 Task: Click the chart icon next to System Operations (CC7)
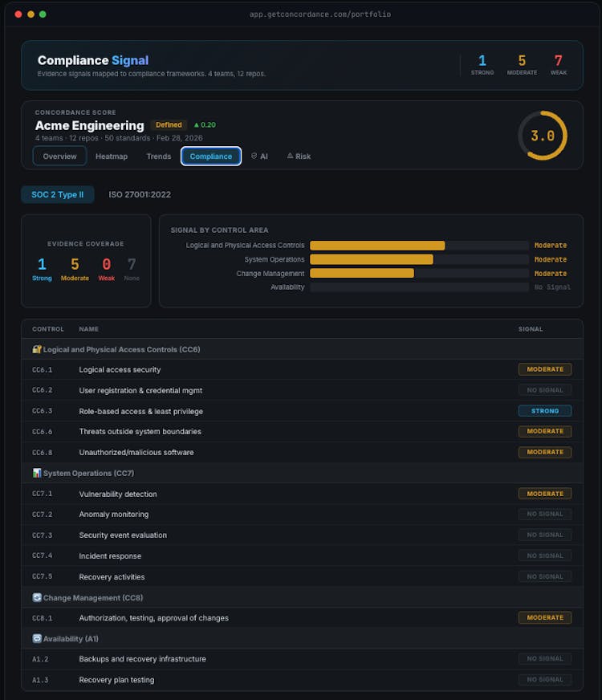[36, 474]
